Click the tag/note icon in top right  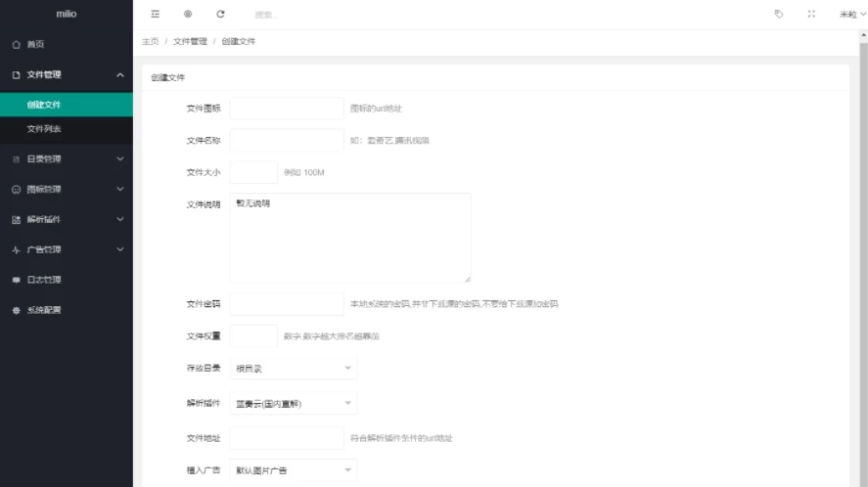click(x=779, y=15)
